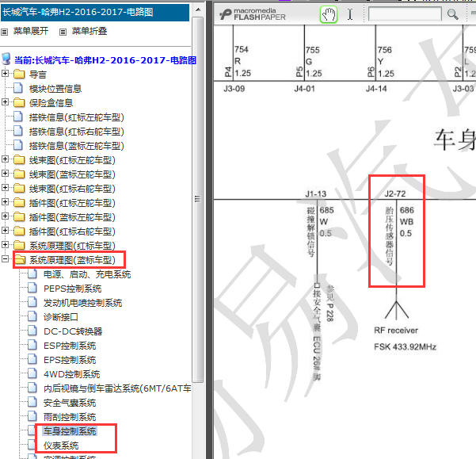Open 模块位置信息 page
This screenshot has width=476, height=459.
pyautogui.click(x=55, y=89)
